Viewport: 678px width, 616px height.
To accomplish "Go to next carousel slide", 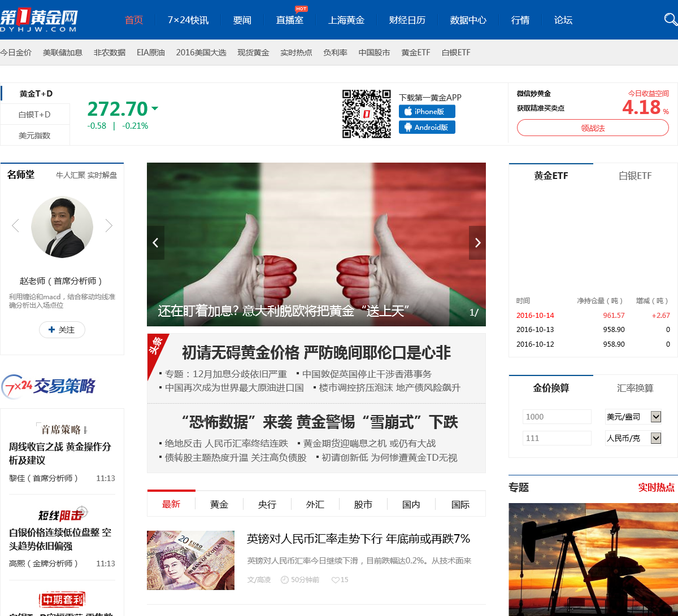I will pyautogui.click(x=477, y=243).
